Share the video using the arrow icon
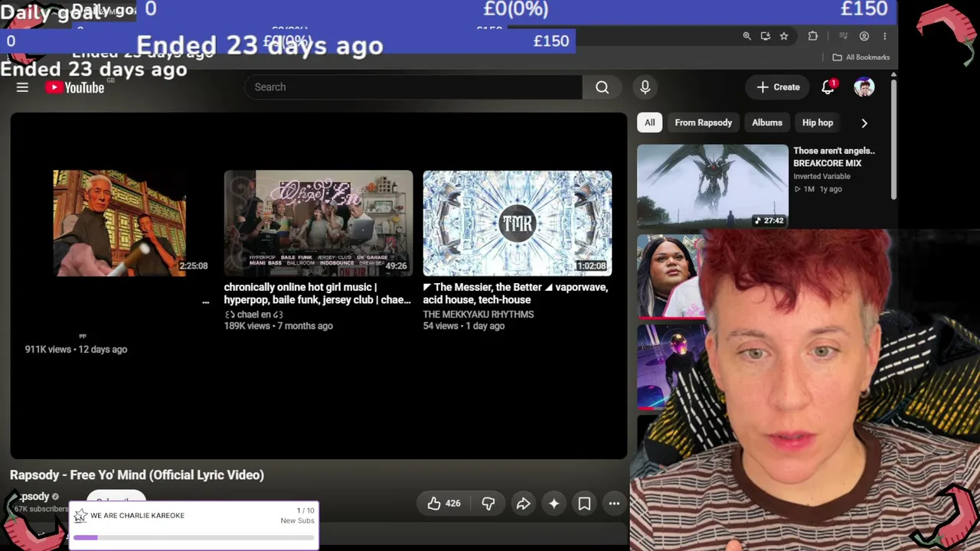980x551 pixels. [523, 504]
